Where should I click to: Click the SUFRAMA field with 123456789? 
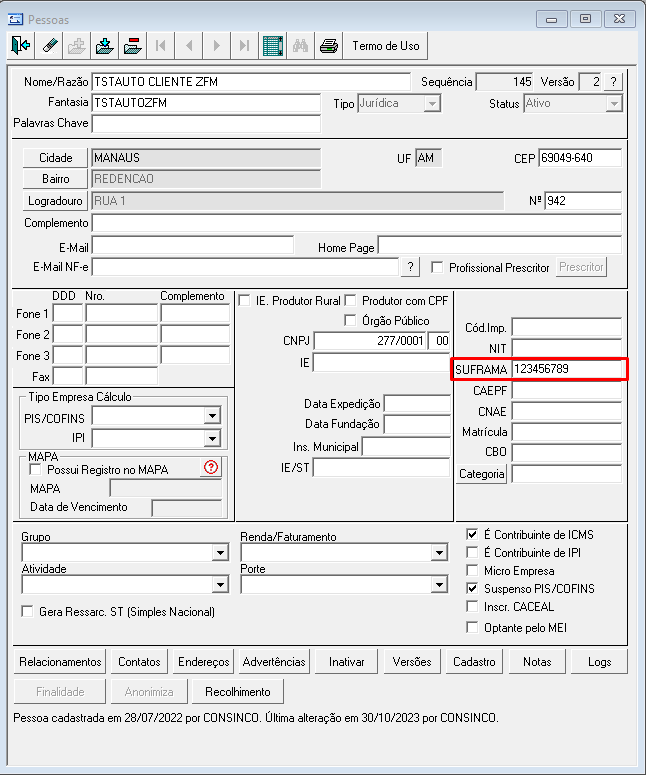(x=566, y=369)
